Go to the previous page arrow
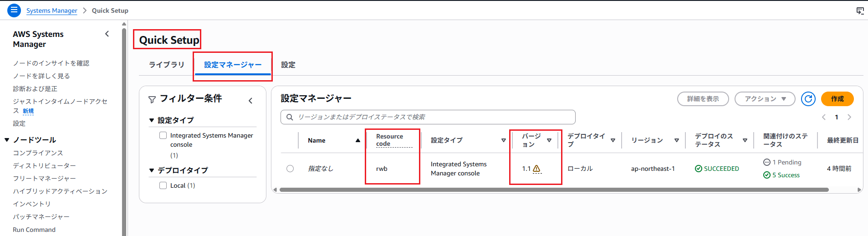 click(824, 117)
